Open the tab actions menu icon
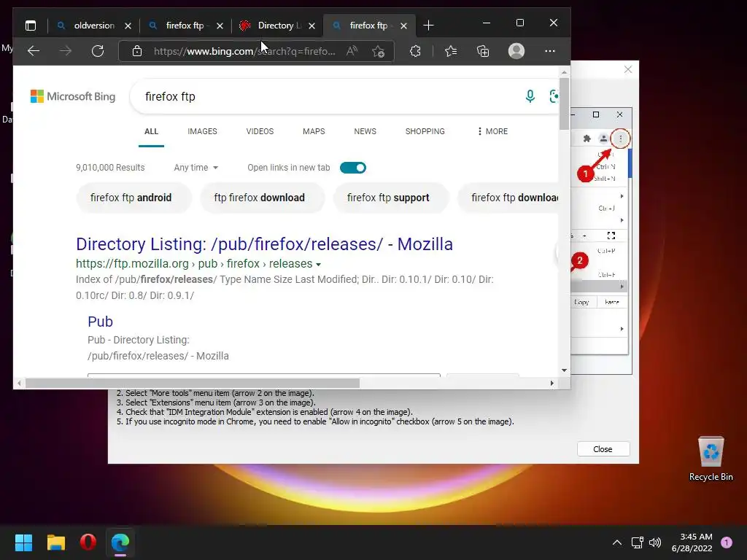Viewport: 747px width, 560px height. point(31,26)
